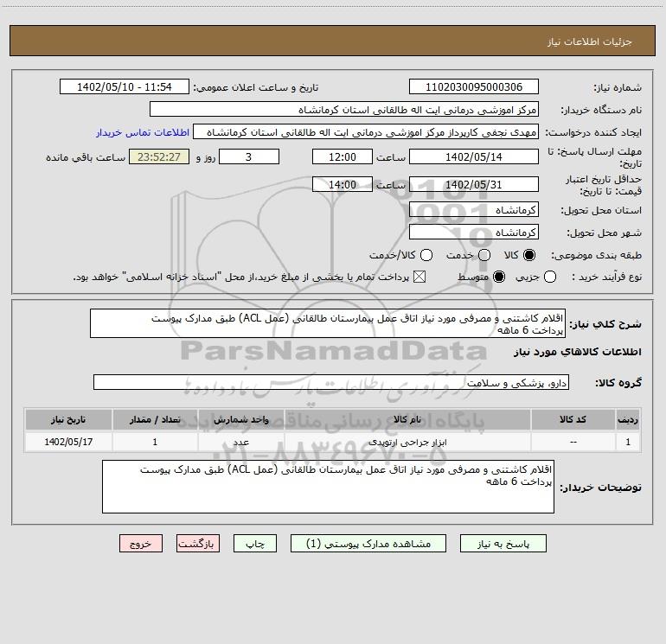Select the خدمت radio button
Viewport: 666px width, 644px height.
coord(484,255)
